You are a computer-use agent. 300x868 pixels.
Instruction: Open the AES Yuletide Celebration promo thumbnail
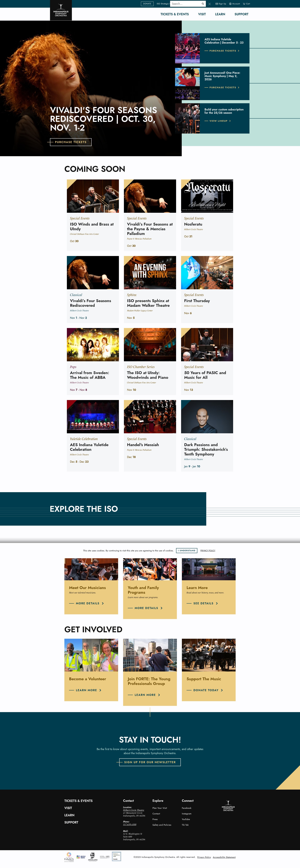187,48
